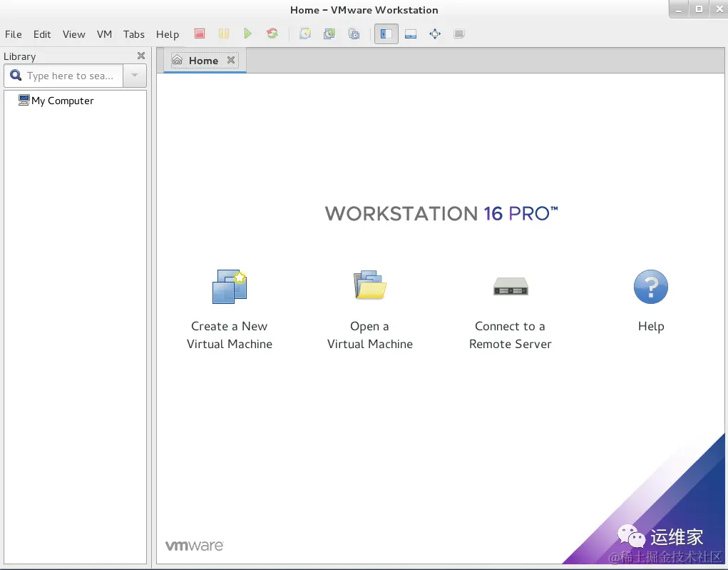Select My Computer in the library tree
The image size is (728, 570).
[56, 101]
